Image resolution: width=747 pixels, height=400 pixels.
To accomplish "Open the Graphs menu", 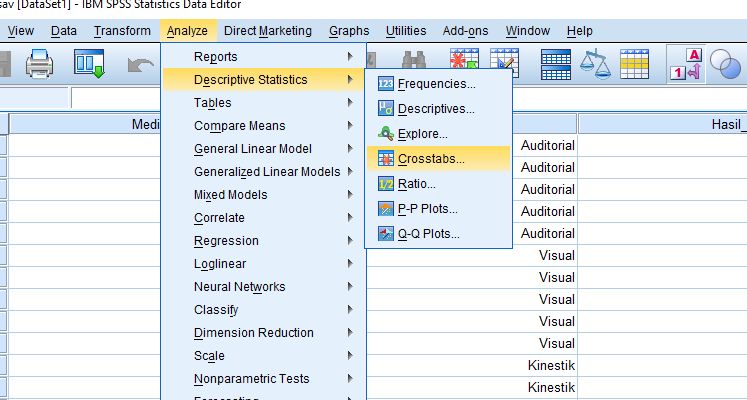I will click(x=348, y=31).
